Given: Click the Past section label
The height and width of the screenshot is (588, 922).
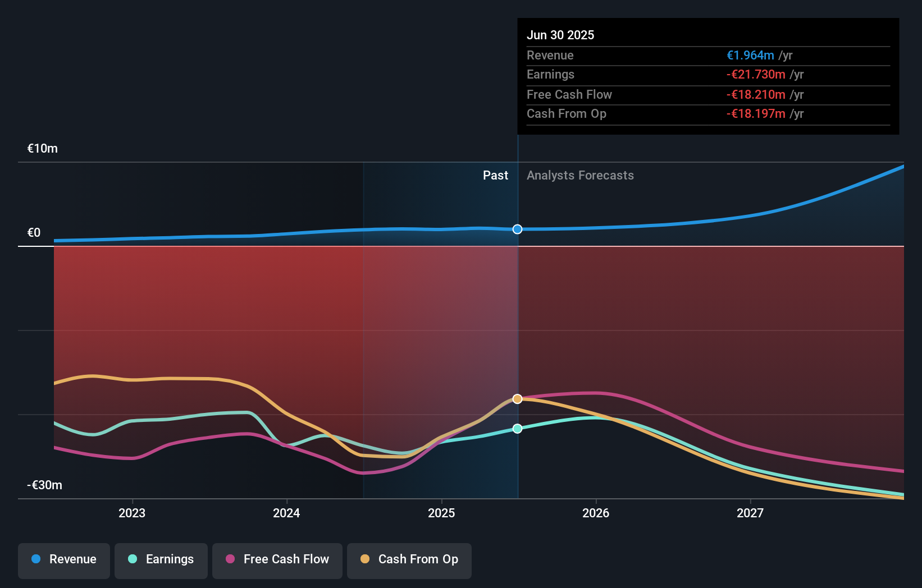Looking at the screenshot, I should click(x=495, y=176).
